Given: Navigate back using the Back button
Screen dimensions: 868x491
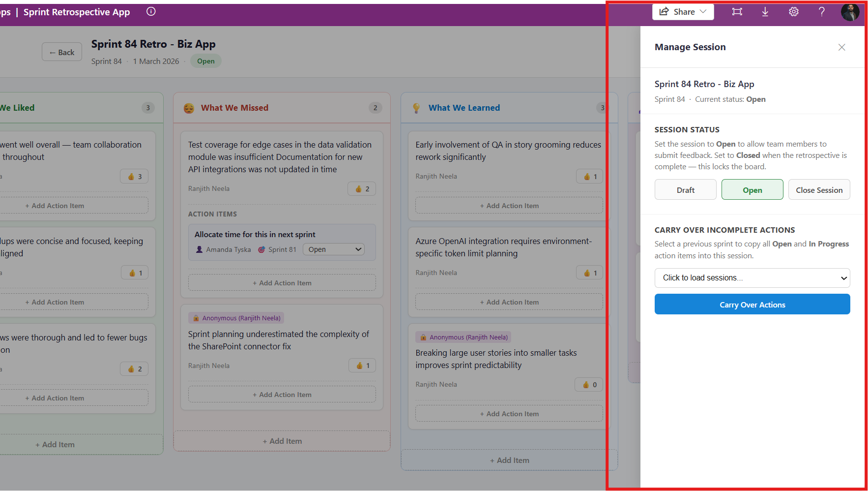Looking at the screenshot, I should 61,52.
